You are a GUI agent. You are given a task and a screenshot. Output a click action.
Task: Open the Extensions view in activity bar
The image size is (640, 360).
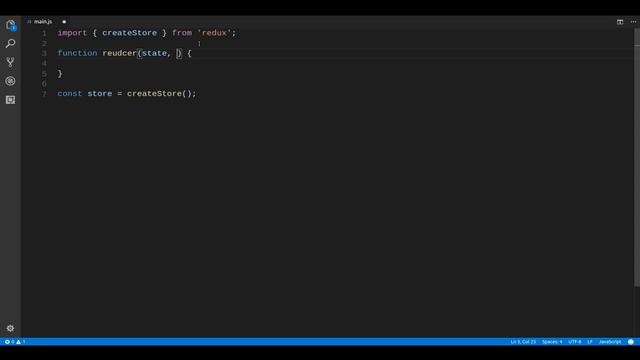[x=11, y=100]
